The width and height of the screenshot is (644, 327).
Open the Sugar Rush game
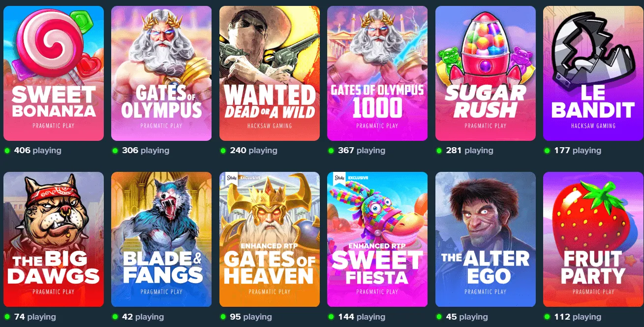[486, 73]
